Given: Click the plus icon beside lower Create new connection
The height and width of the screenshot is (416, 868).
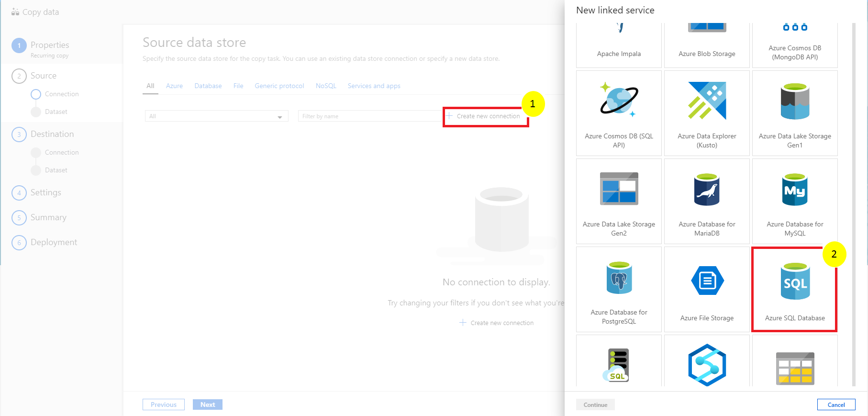Looking at the screenshot, I should pos(463,323).
